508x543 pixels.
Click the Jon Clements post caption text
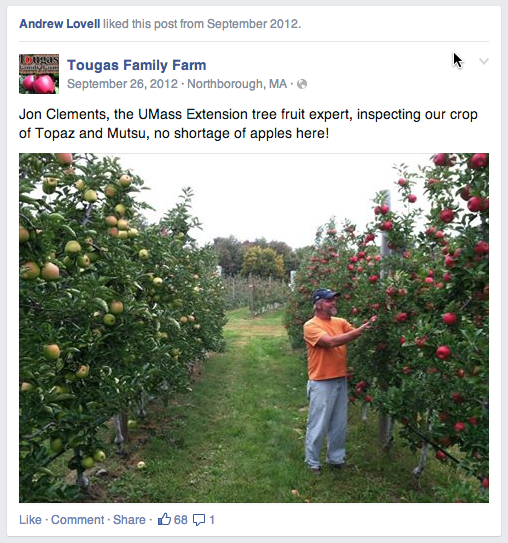(248, 124)
